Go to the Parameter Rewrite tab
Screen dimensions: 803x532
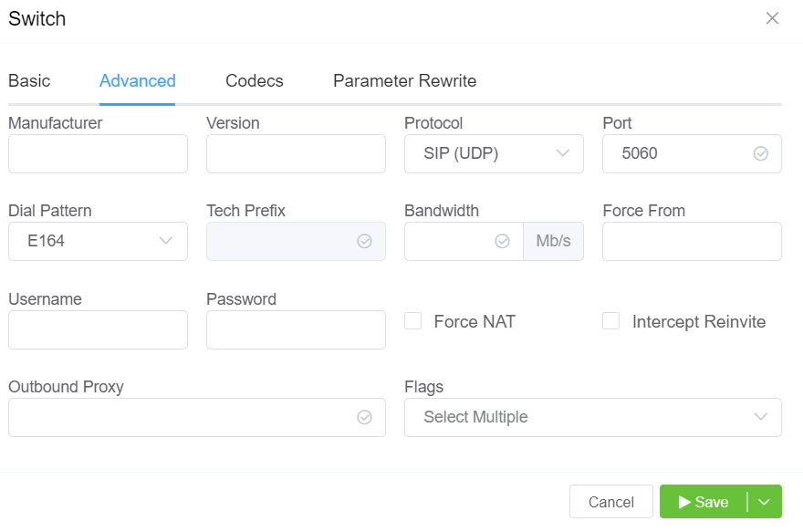coord(404,81)
